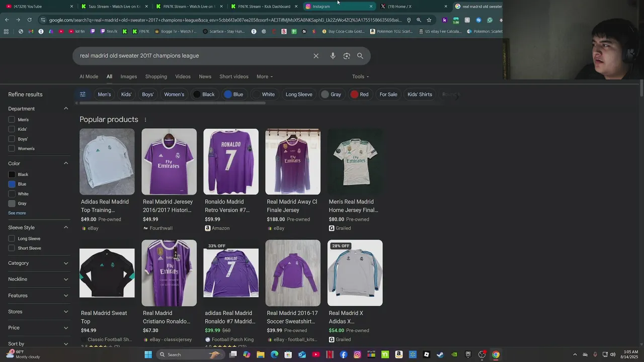
Task: Open the Real Madrid Sweat Top thumbnail
Action: point(107,273)
